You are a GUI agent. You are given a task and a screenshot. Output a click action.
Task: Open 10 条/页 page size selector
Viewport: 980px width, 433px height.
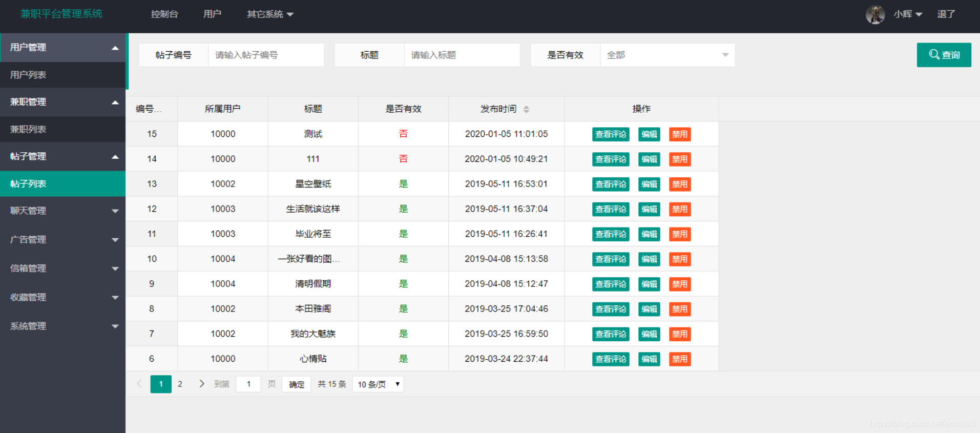378,384
